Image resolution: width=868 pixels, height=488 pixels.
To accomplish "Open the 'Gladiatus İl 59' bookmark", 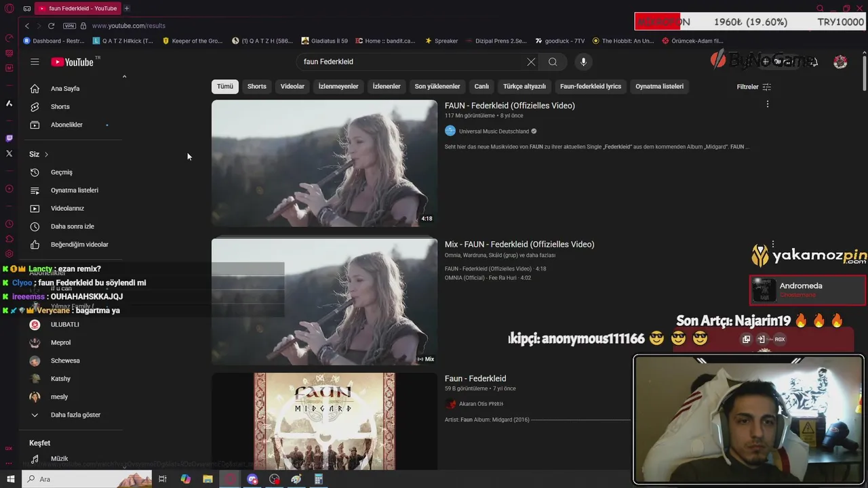I will pyautogui.click(x=324, y=41).
